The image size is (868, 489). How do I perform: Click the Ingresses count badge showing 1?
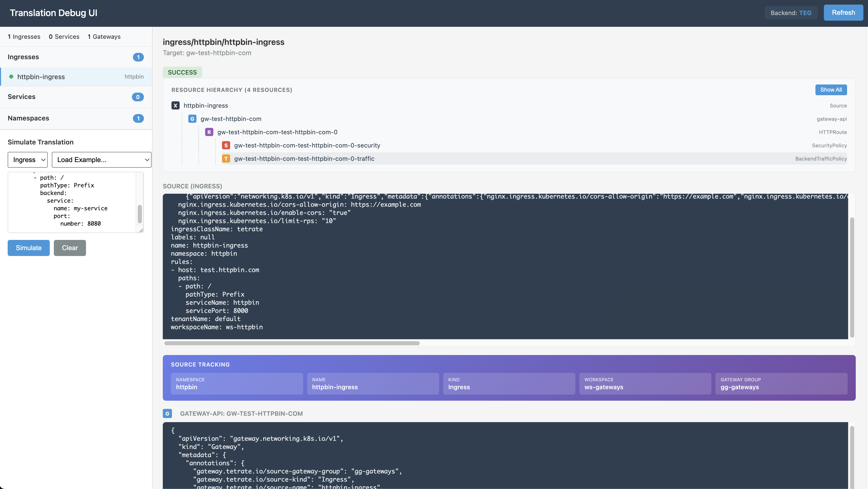138,57
